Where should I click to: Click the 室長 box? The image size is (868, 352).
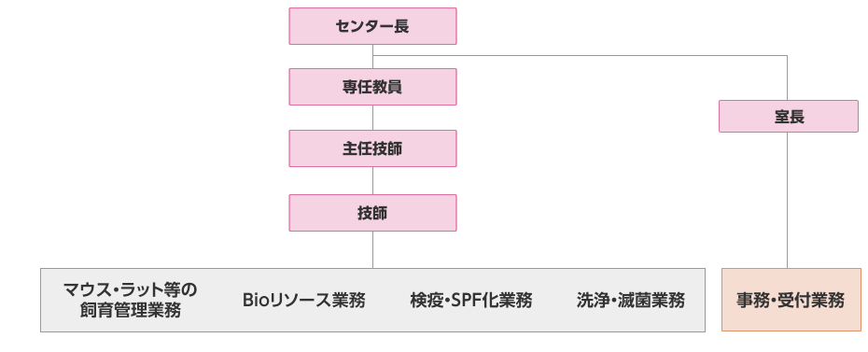pyautogui.click(x=789, y=116)
